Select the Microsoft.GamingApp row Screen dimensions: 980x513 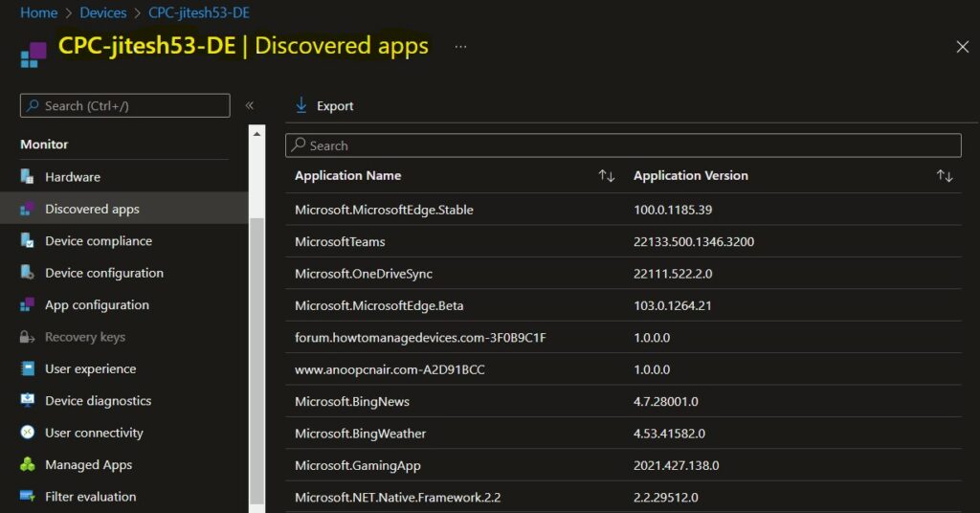623,465
